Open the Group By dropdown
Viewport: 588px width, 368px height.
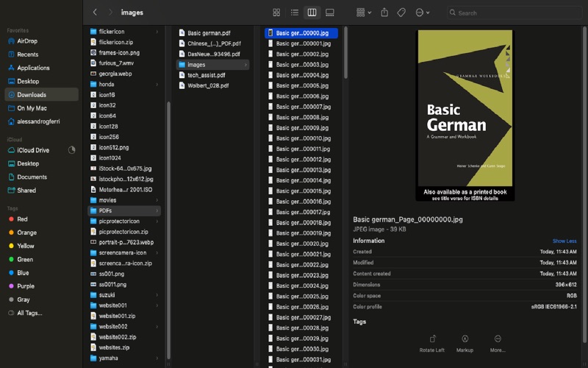coord(363,13)
